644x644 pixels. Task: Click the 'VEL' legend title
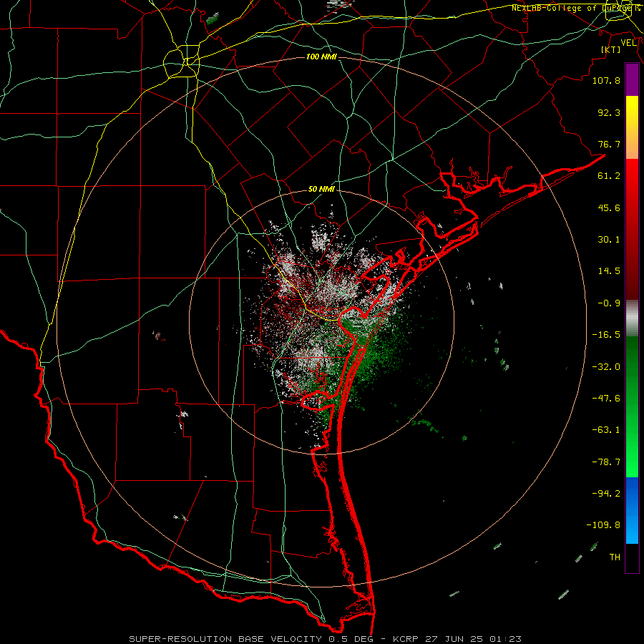pyautogui.click(x=628, y=43)
